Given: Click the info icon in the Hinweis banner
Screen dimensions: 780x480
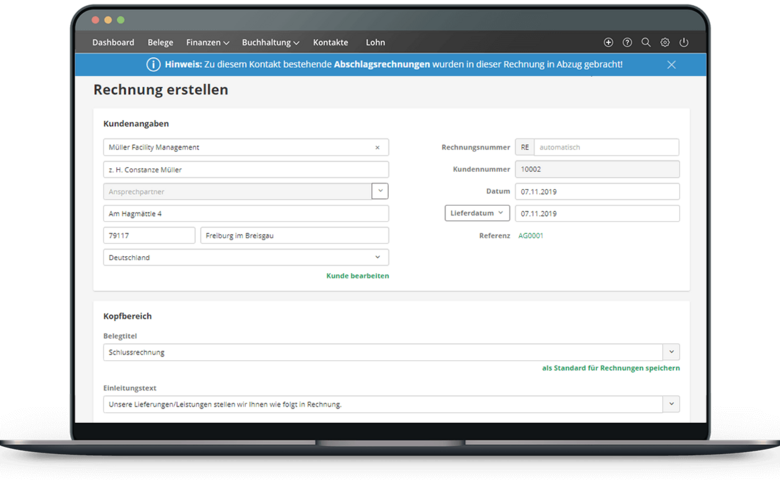Looking at the screenshot, I should 153,64.
